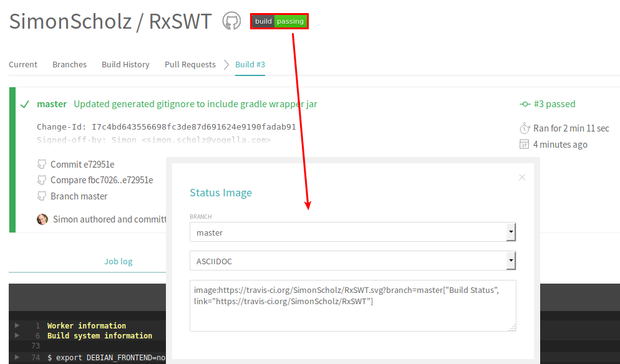Click the Branch master link
The height and width of the screenshot is (364, 620).
[x=79, y=196]
